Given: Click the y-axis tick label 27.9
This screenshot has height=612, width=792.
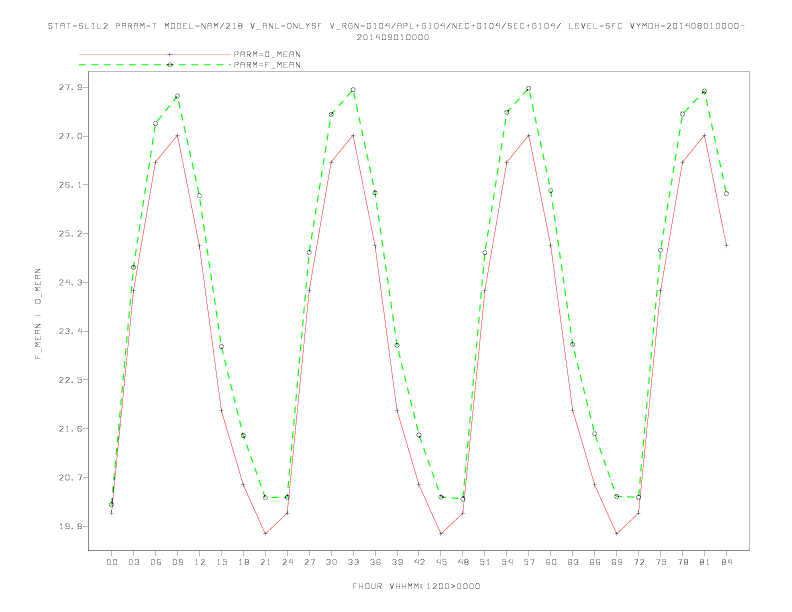Looking at the screenshot, I should [70, 87].
